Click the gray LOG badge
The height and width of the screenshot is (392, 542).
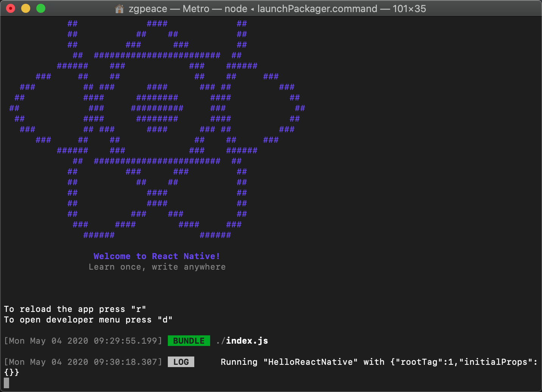(181, 362)
